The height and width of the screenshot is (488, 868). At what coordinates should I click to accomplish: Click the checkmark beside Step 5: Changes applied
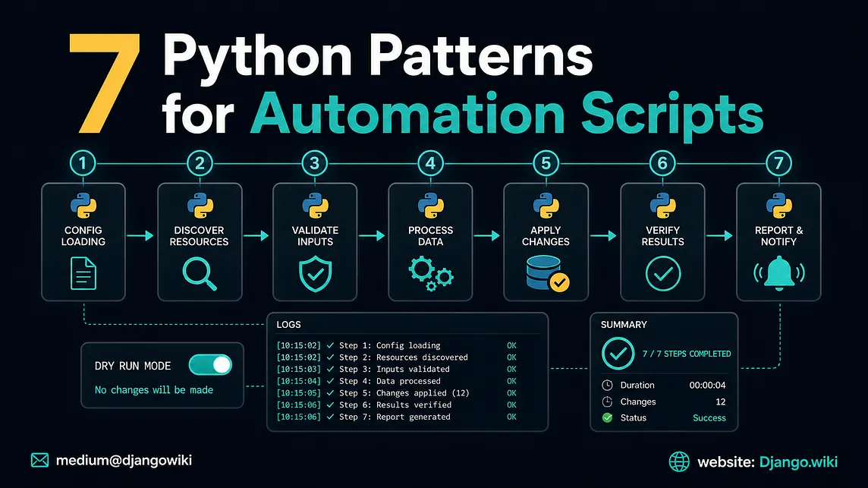(x=331, y=392)
